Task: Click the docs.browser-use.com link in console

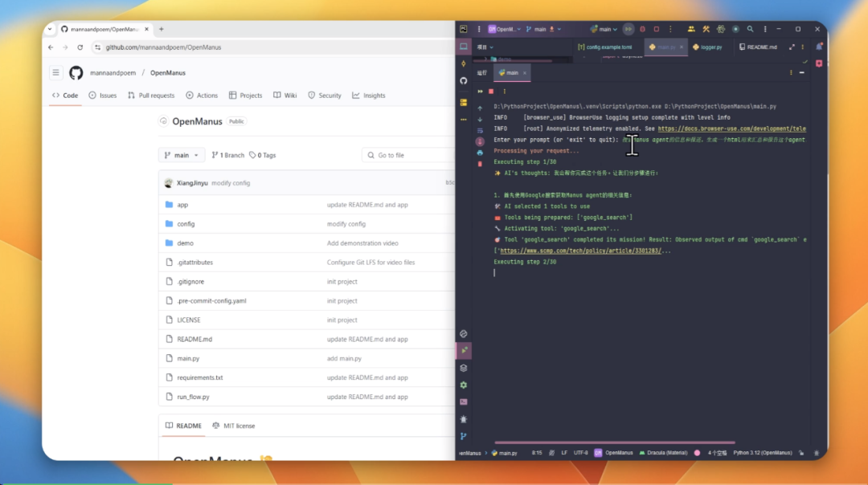Action: 732,128
